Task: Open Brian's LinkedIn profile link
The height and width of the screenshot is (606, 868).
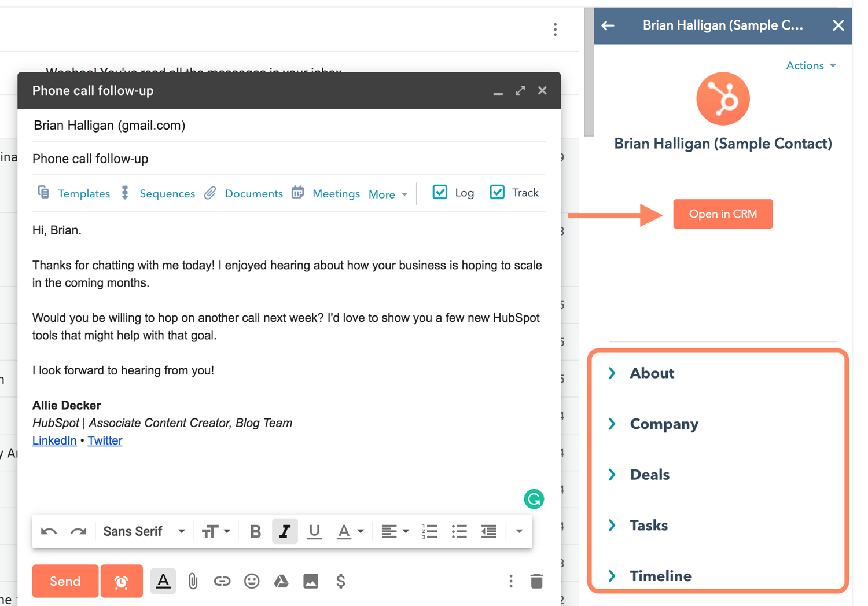Action: [x=54, y=440]
